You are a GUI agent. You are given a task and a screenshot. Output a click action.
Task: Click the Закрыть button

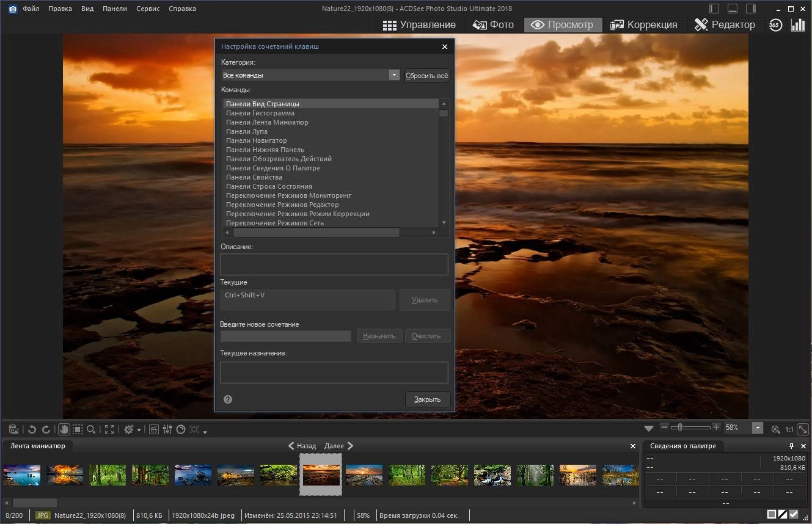click(x=428, y=399)
